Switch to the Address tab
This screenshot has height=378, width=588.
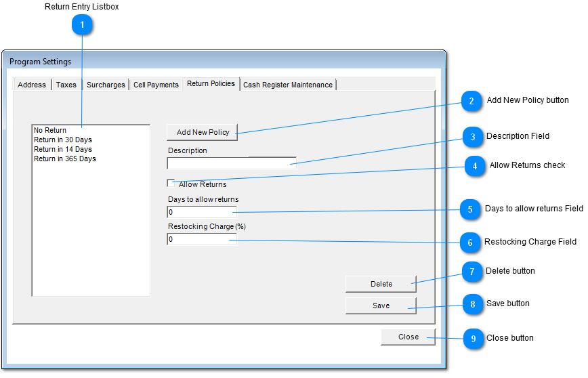32,85
